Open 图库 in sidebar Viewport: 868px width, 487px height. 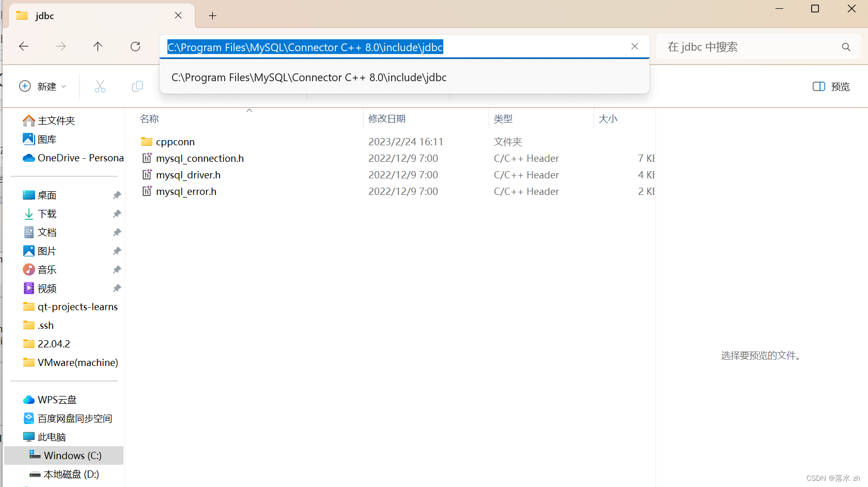tap(40, 139)
